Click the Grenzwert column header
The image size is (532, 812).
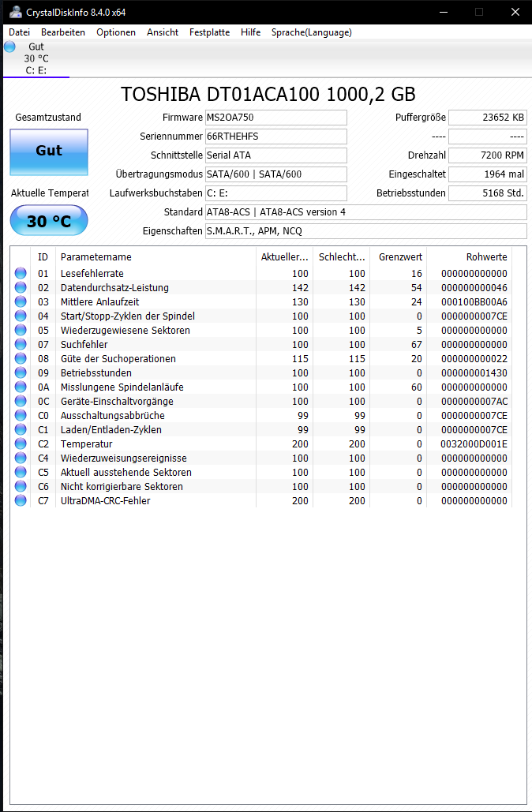(x=399, y=257)
